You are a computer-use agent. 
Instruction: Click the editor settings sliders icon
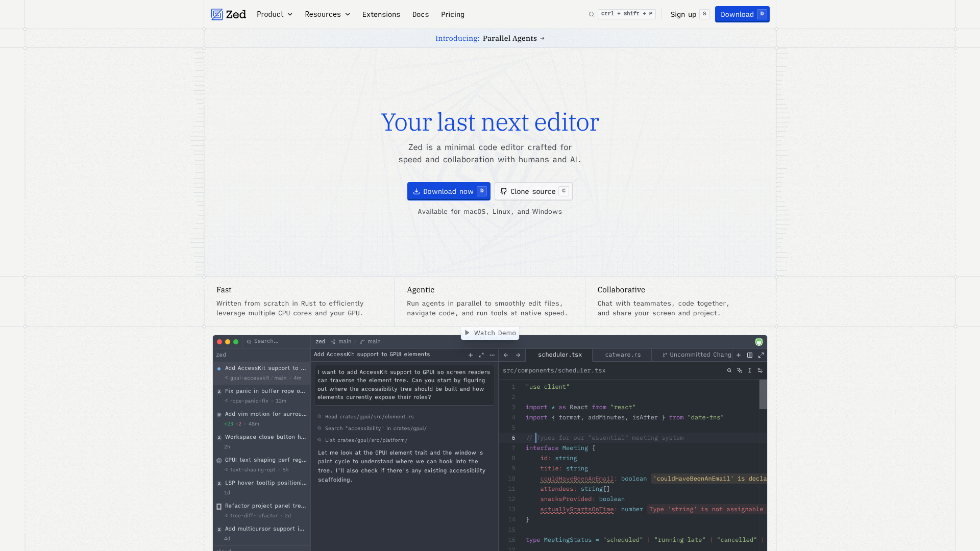760,371
